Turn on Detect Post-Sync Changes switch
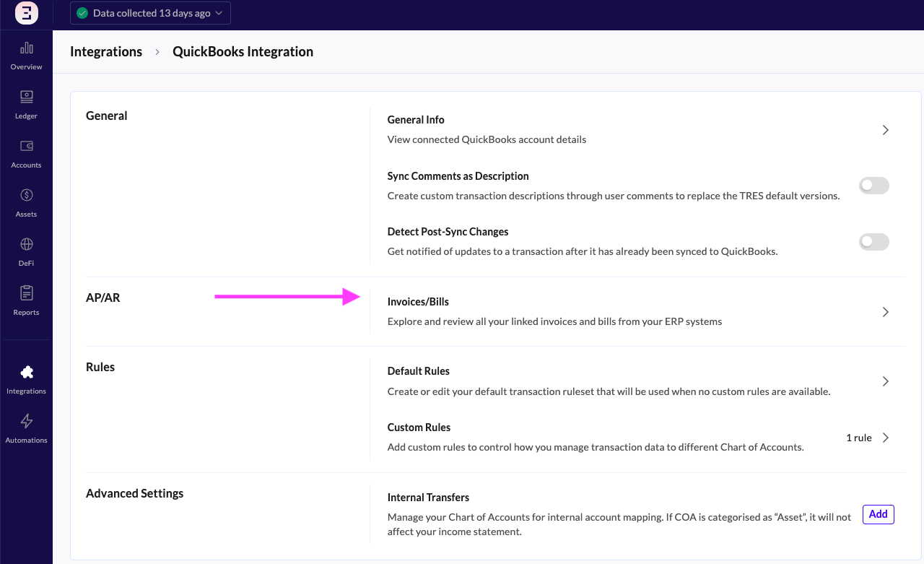 click(873, 242)
